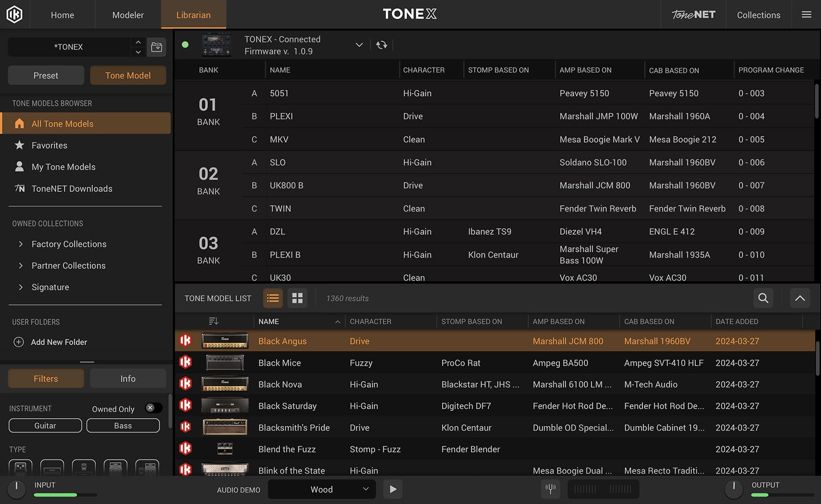
Task: Switch Tone Model List to grid view
Action: 297,298
